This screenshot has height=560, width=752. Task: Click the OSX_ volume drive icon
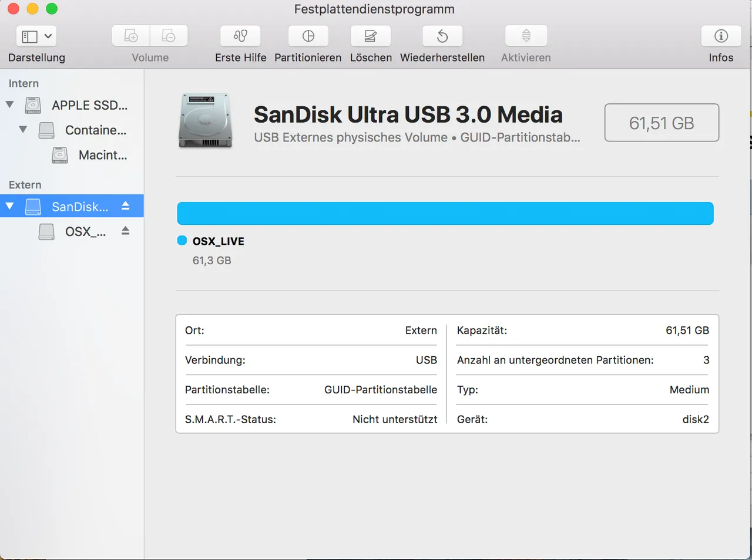46,231
